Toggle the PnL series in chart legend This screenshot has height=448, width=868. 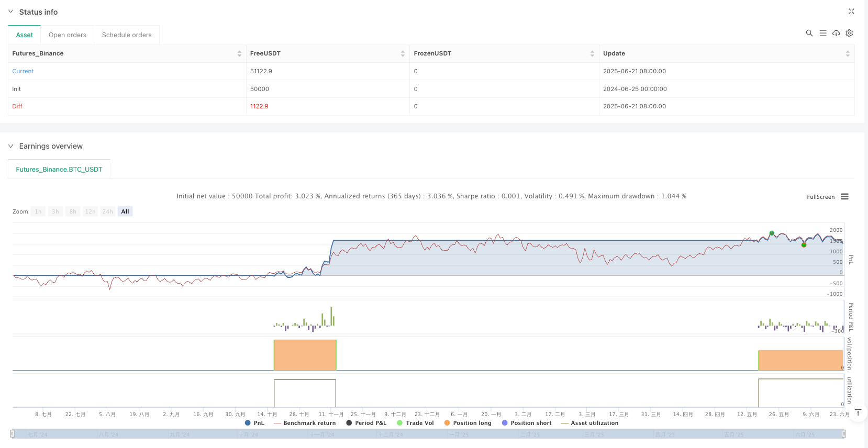coord(254,423)
